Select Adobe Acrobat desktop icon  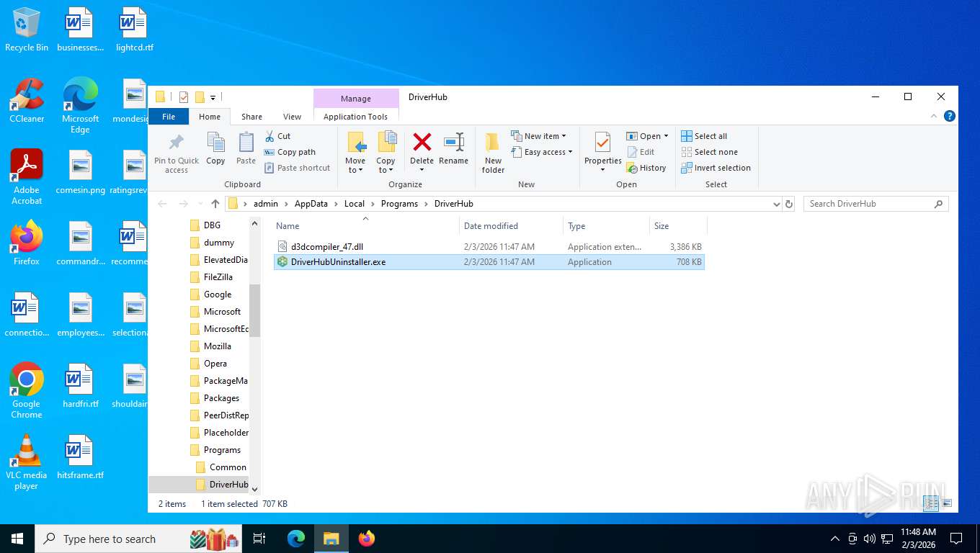27,177
